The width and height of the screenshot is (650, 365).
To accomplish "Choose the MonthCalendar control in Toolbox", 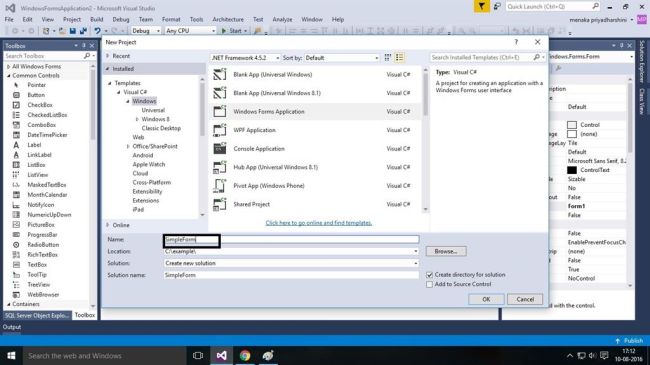I will click(47, 195).
